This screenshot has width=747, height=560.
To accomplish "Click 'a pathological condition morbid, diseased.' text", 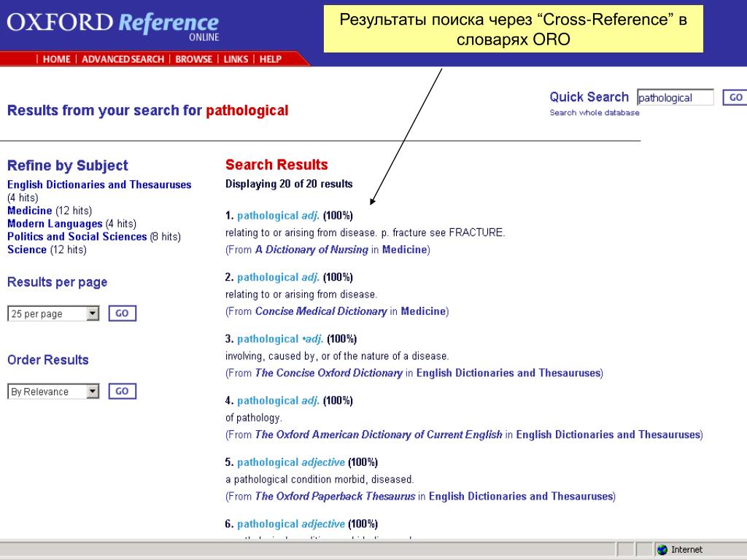I will (x=320, y=480).
